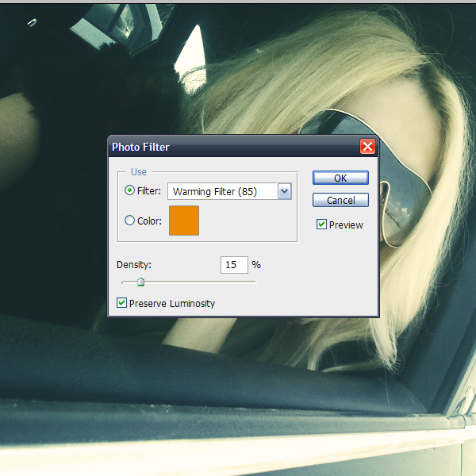The height and width of the screenshot is (476, 476).
Task: Toggle Preserve Luminosity checkbox
Action: click(x=121, y=303)
